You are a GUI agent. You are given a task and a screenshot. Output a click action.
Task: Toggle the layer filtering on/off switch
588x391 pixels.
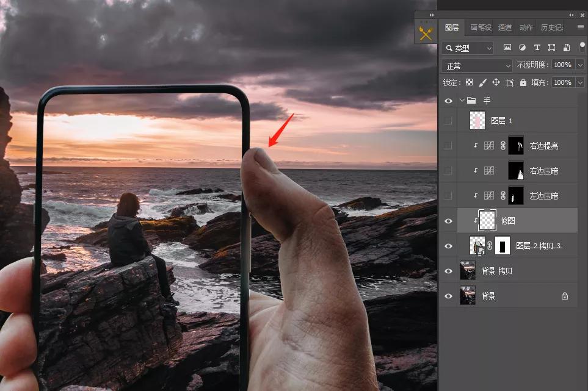click(x=582, y=47)
